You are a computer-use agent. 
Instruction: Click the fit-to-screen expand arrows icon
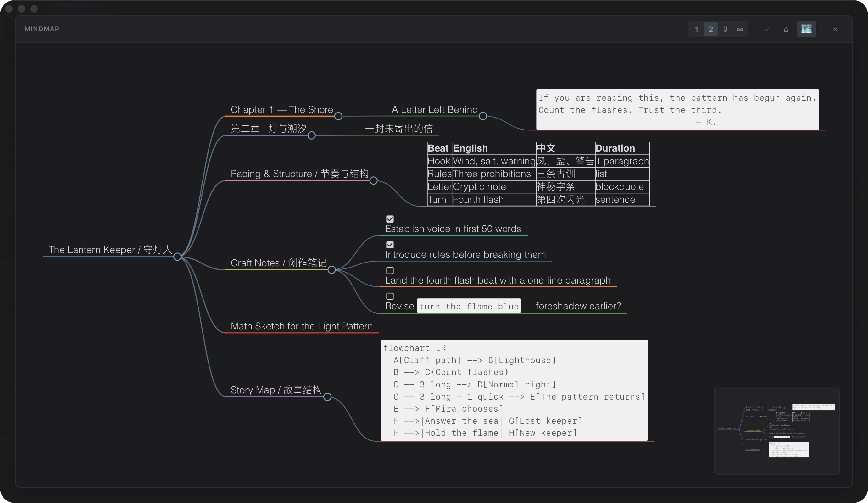tap(767, 29)
